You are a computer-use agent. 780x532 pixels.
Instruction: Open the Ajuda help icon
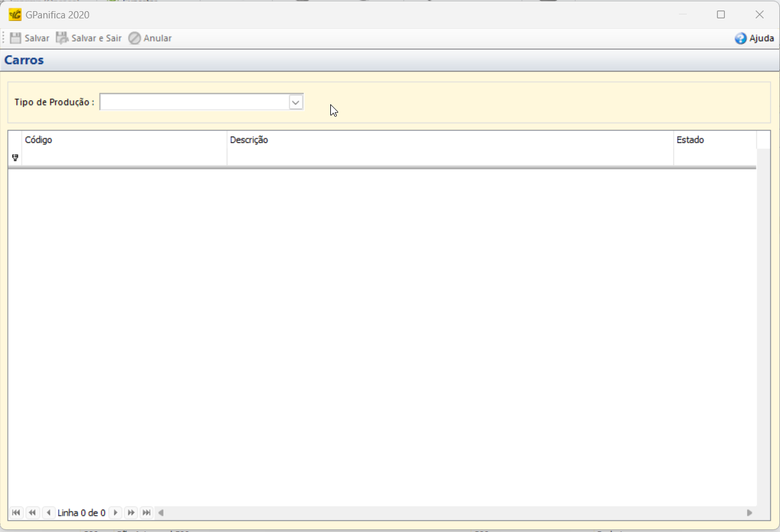tap(741, 39)
